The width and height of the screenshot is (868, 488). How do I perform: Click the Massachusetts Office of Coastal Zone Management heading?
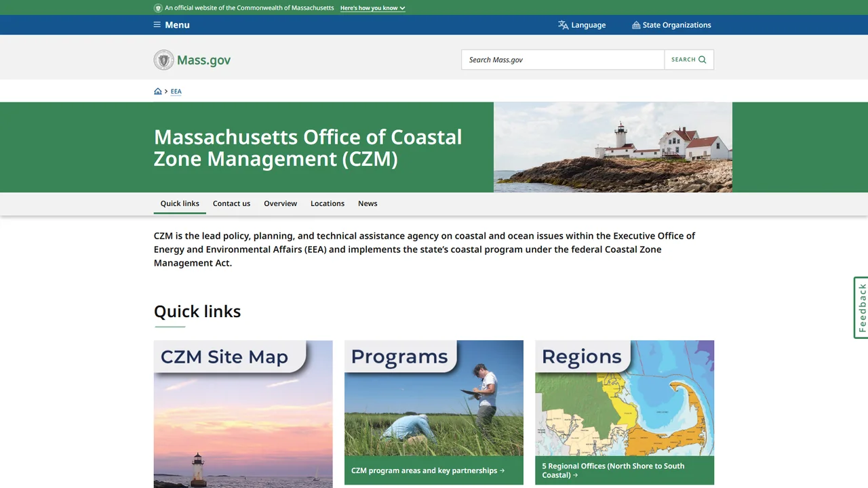(308, 147)
